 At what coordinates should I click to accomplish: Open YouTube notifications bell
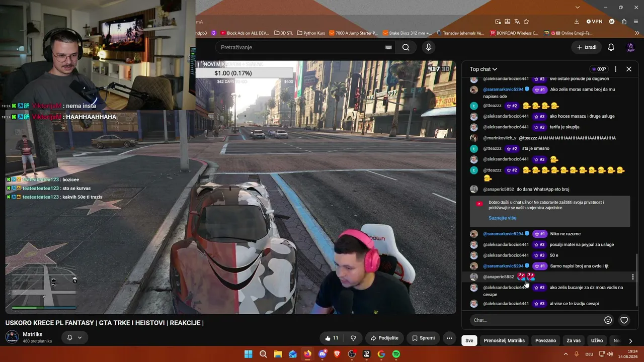pyautogui.click(x=611, y=47)
